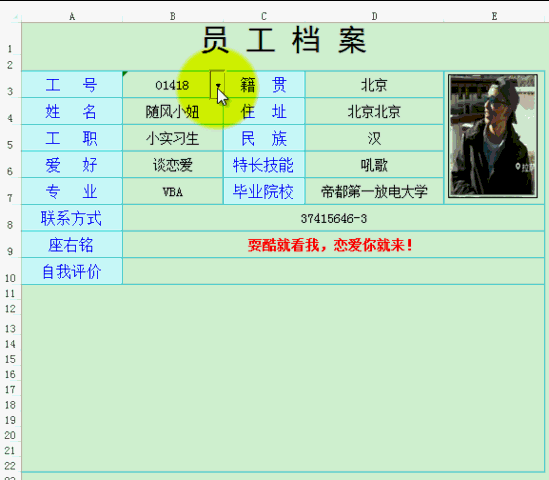This screenshot has height=480, width=549.
Task: Select cell containing 帝都第一放电大学
Action: (x=374, y=191)
